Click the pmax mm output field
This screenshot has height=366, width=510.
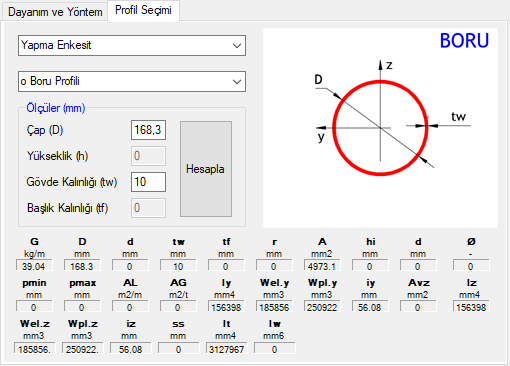pyautogui.click(x=82, y=307)
